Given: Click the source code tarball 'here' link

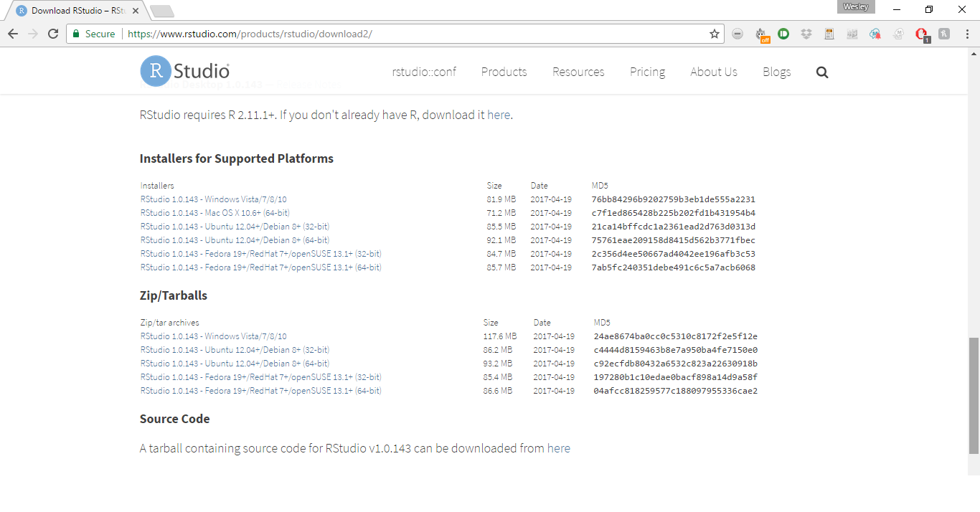Looking at the screenshot, I should 558,448.
